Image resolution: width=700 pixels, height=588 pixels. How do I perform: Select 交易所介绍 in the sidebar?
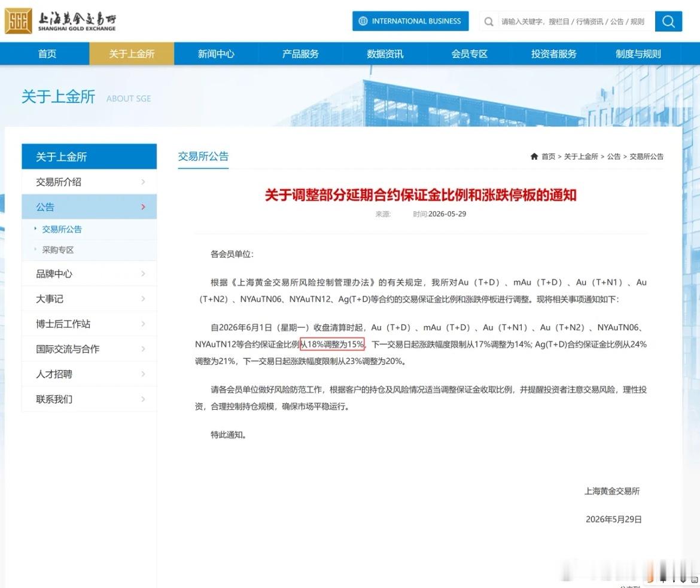click(89, 182)
